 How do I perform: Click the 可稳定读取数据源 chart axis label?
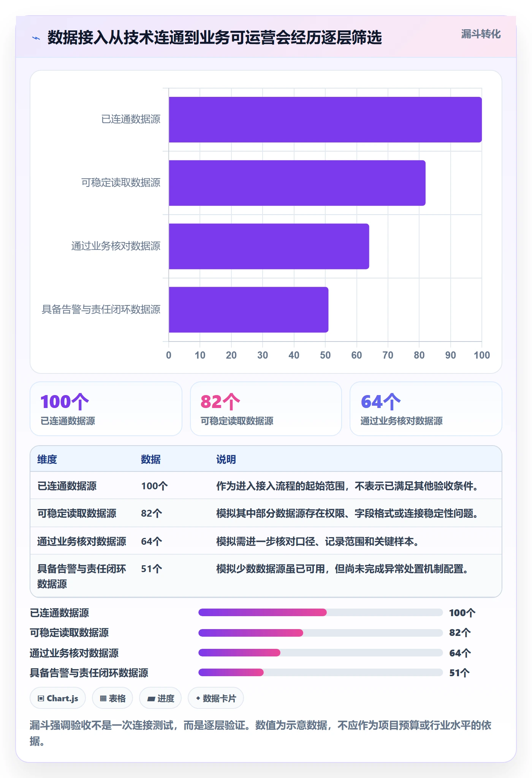coord(121,183)
